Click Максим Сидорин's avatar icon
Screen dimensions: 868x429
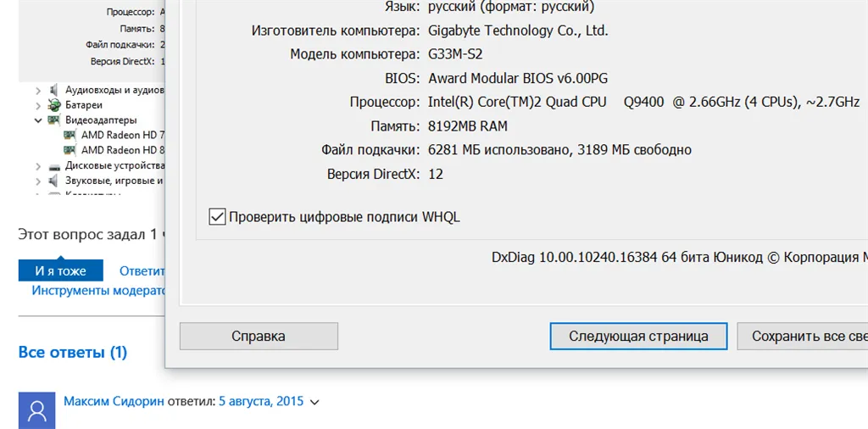36,411
